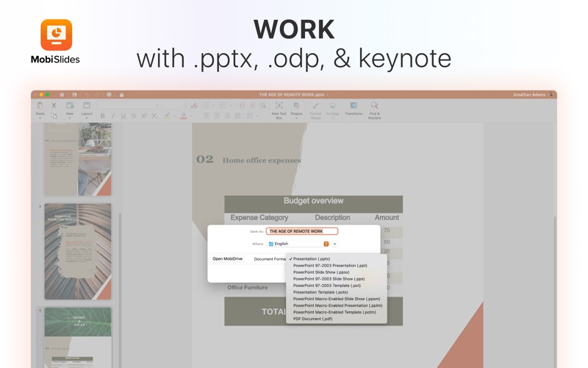The image size is (588, 368).
Task: Click the Paste clipboard icon
Action: (x=40, y=106)
